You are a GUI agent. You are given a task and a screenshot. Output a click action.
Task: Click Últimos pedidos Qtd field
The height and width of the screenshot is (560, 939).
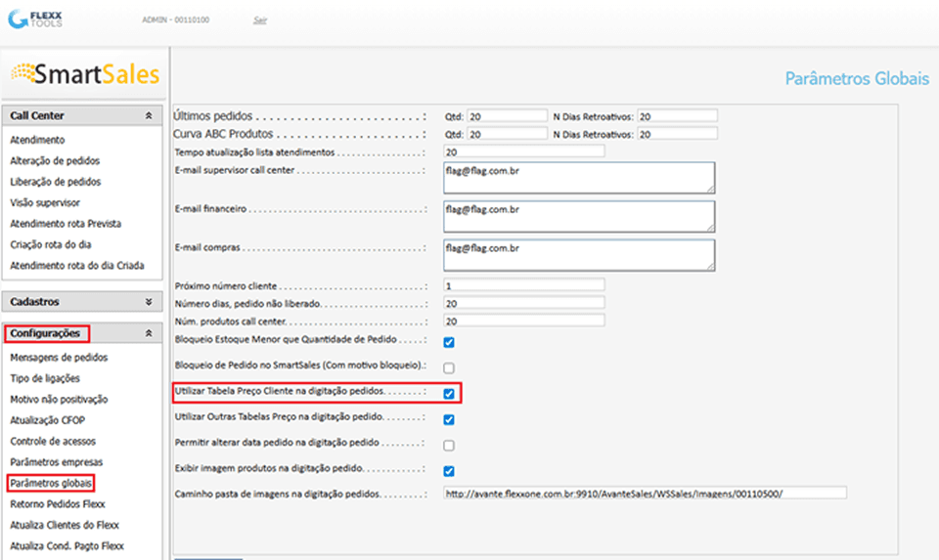508,116
